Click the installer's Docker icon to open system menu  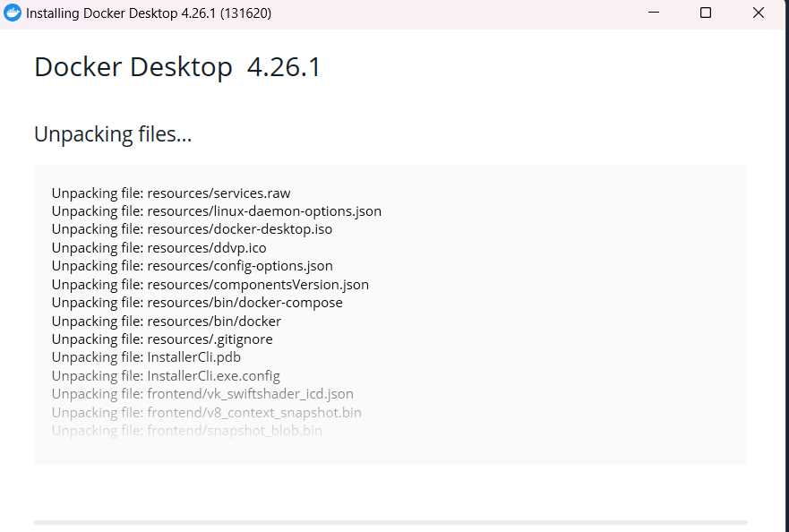[x=13, y=13]
